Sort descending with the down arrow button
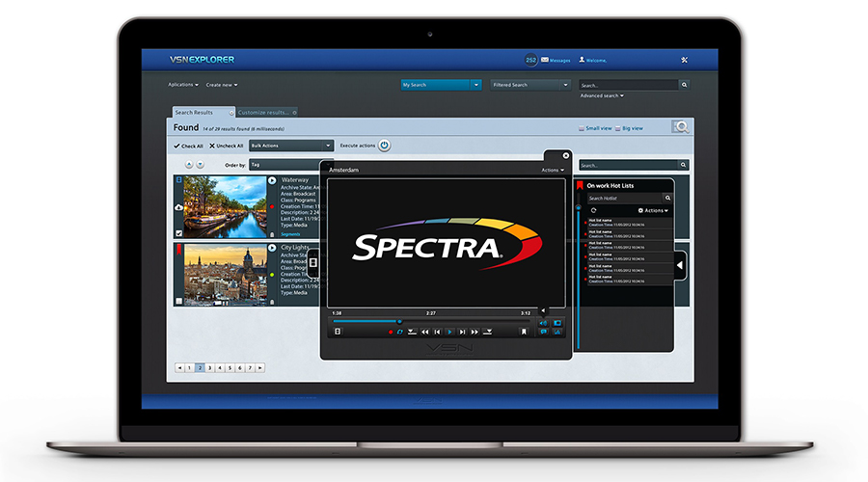This screenshot has width=868, height=482. (x=200, y=165)
